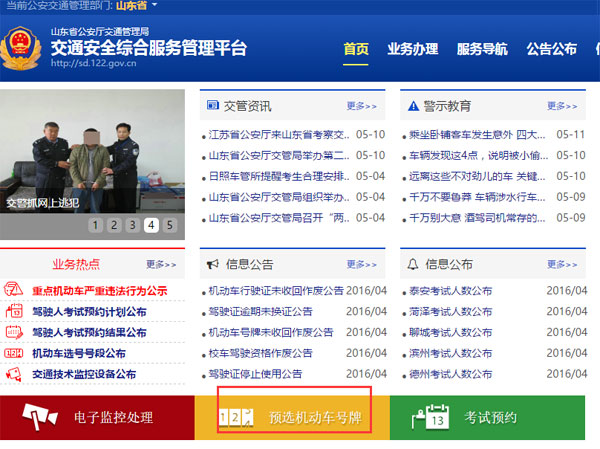The height and width of the screenshot is (449, 600).
Task: Open 更多>> in 交管资讯 section
Action: (362, 106)
